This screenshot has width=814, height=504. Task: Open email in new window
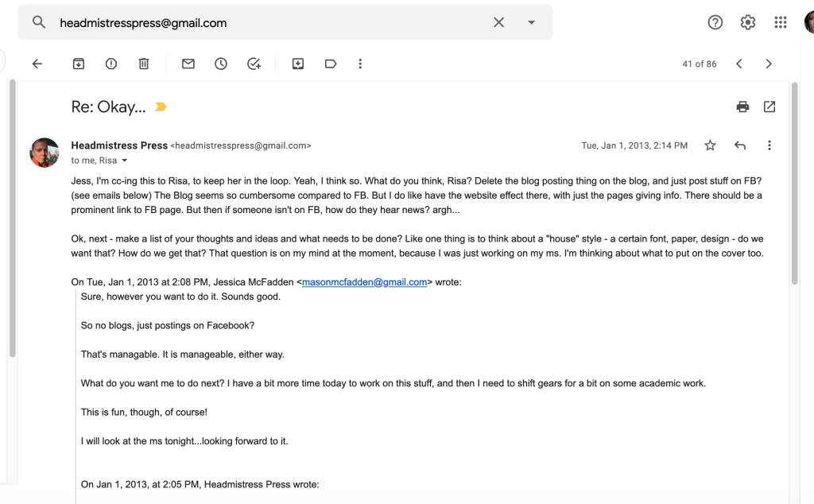point(769,107)
